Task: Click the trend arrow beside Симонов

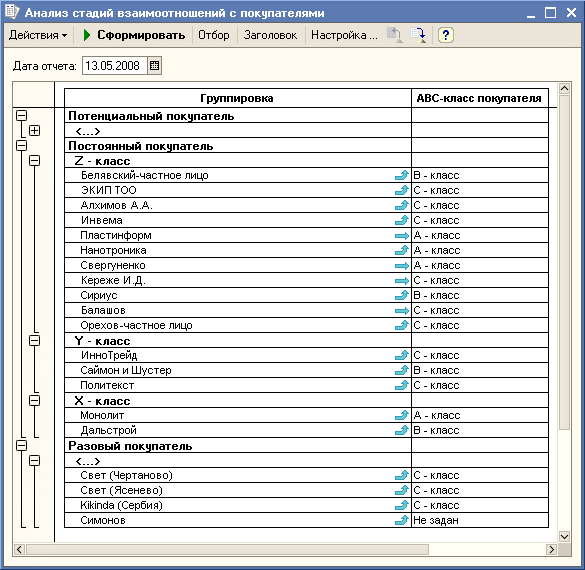Action: click(x=402, y=520)
